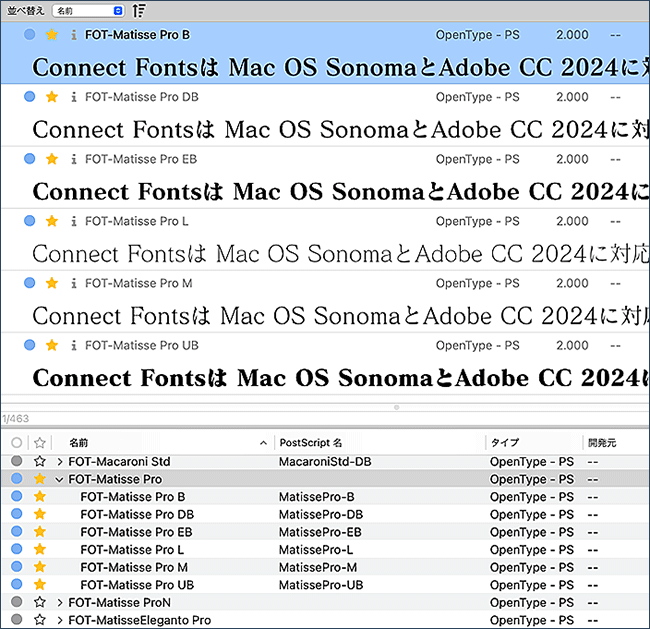
Task: Toggle activation dot for Matisse Pro EB preview
Action: 29,159
